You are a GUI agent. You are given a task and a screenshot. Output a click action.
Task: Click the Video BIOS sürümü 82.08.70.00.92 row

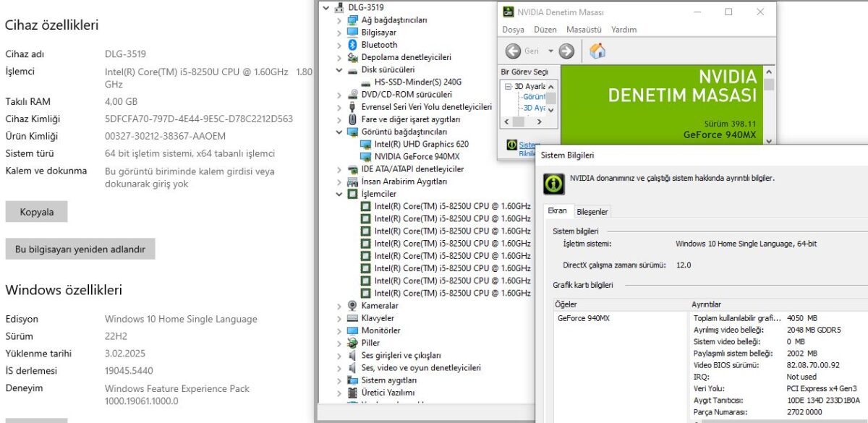click(x=780, y=365)
